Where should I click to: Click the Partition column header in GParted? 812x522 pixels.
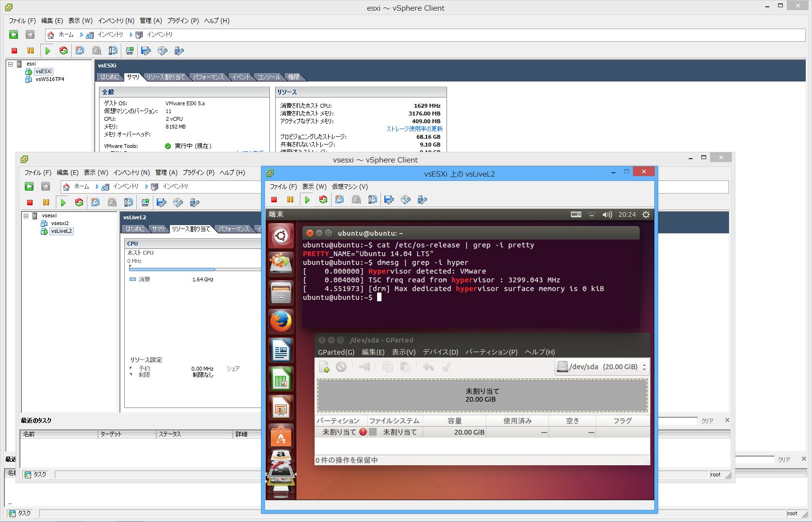(x=341, y=421)
